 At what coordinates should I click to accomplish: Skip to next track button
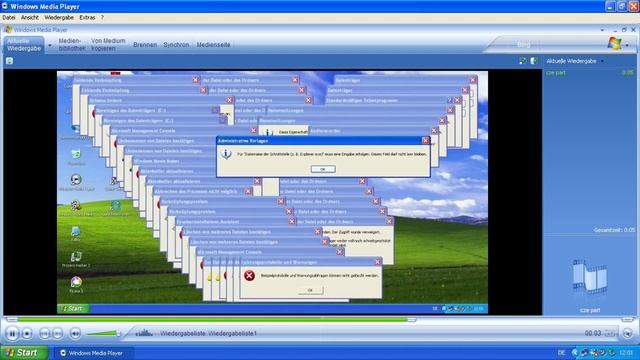click(x=58, y=333)
